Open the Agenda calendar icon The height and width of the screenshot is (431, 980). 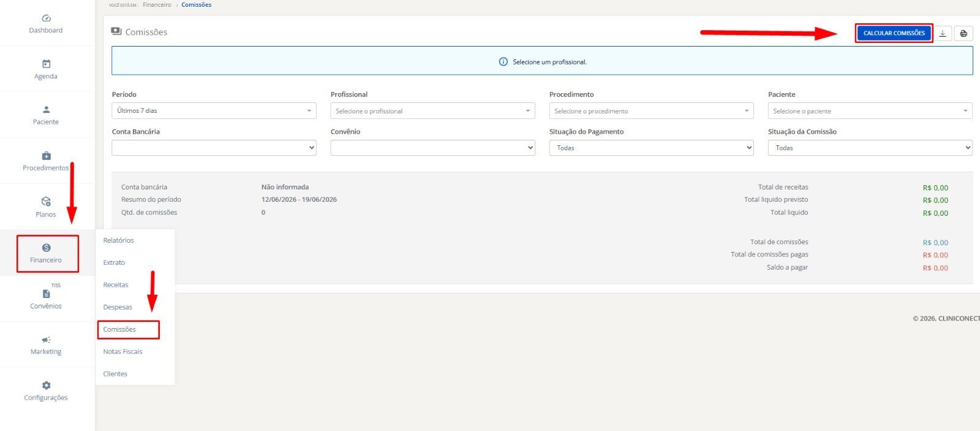pyautogui.click(x=46, y=64)
